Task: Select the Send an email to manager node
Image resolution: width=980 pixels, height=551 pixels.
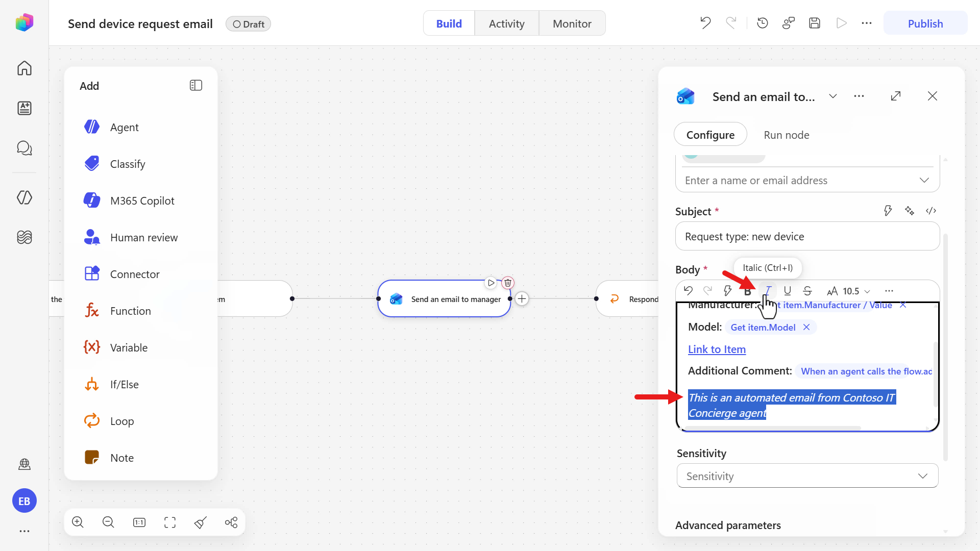Action: pos(444,299)
